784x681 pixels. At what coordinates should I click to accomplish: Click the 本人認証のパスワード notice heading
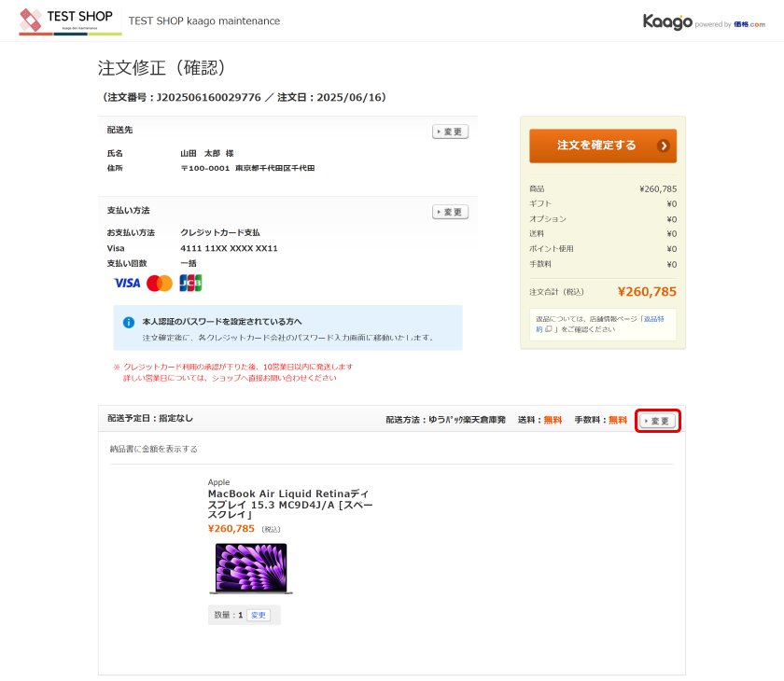point(222,322)
